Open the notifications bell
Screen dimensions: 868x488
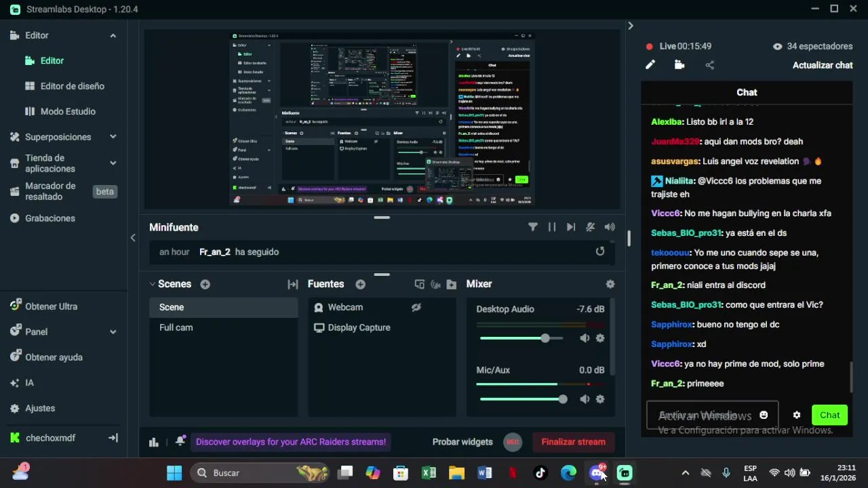180,441
